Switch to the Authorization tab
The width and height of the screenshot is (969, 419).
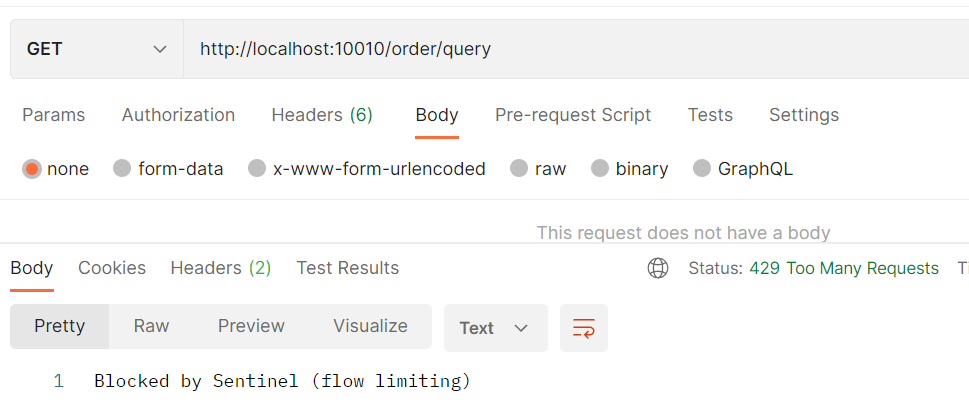pyautogui.click(x=178, y=115)
